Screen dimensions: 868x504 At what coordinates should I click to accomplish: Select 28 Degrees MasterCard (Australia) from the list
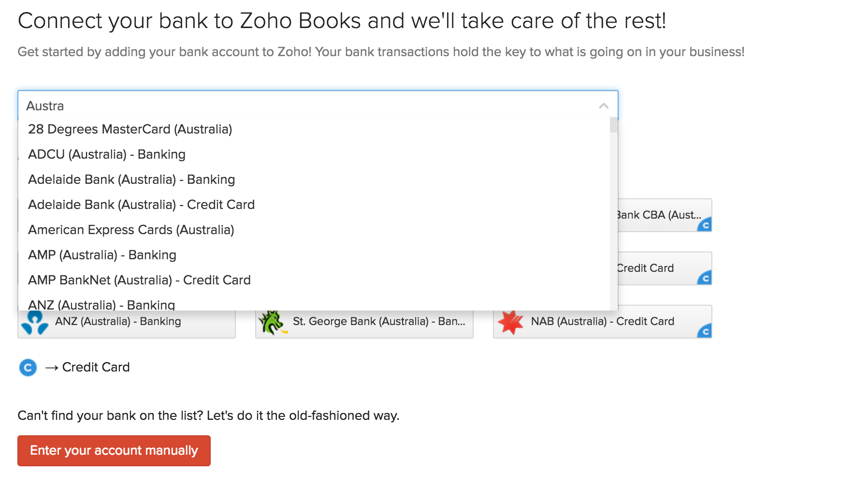[x=130, y=129]
